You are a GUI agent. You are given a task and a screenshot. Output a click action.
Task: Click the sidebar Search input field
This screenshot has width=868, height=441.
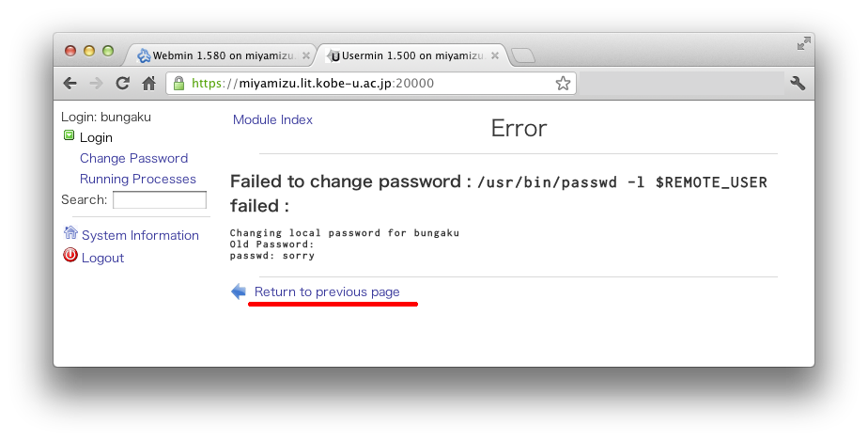point(160,200)
